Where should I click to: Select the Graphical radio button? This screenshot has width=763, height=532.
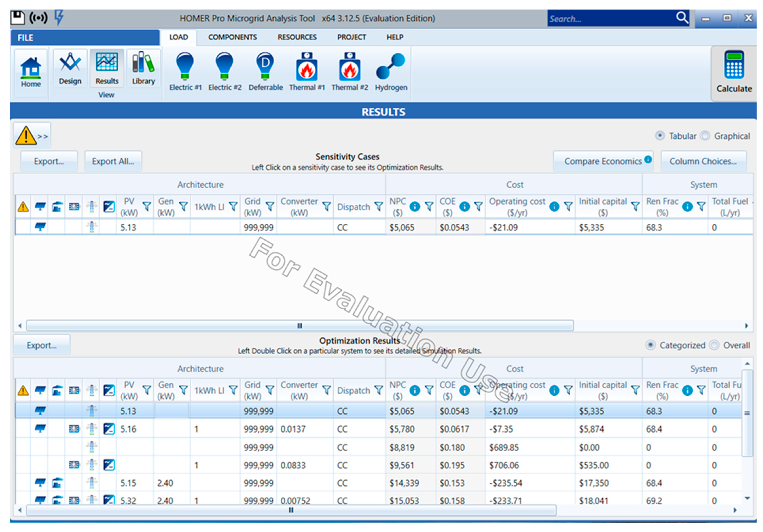[x=705, y=136]
